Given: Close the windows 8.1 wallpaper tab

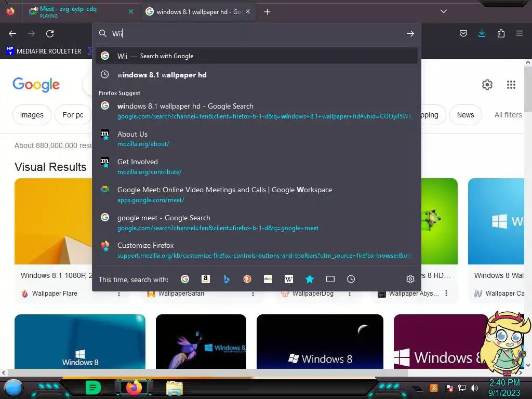Looking at the screenshot, I should [248, 11].
